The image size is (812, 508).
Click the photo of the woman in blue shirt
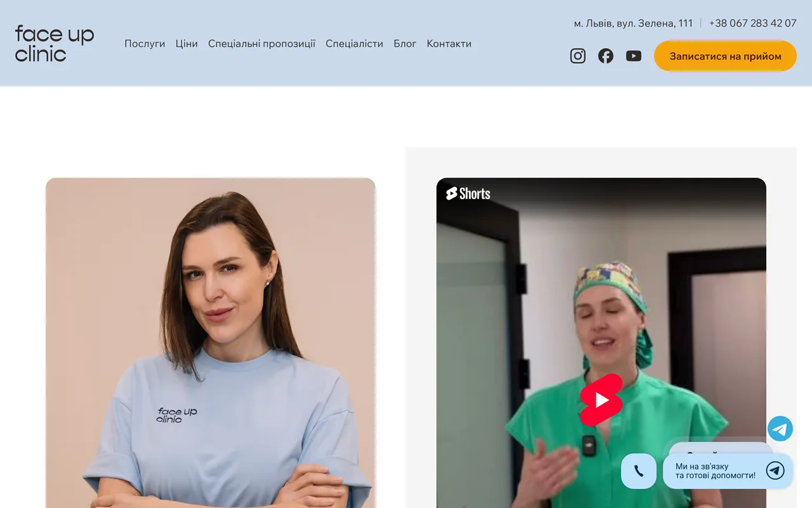(x=211, y=343)
